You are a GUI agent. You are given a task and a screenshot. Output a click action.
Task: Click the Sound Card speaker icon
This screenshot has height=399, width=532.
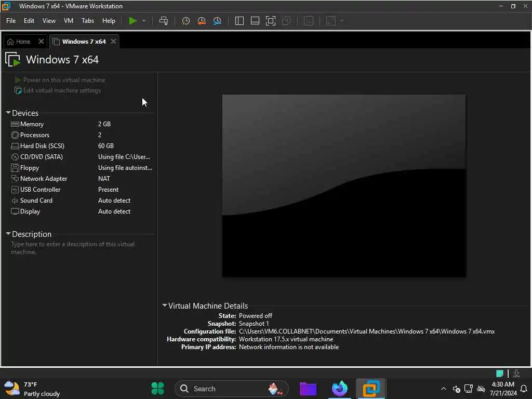[x=15, y=201]
